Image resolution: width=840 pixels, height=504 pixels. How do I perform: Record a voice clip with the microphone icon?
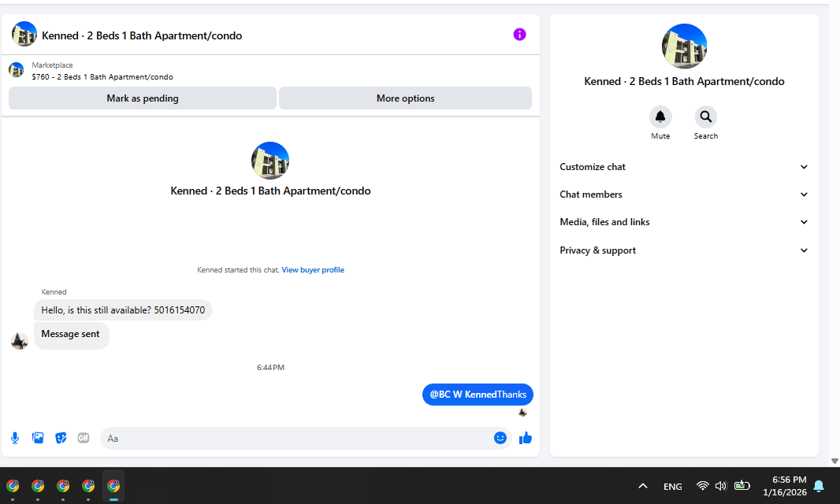(x=15, y=438)
